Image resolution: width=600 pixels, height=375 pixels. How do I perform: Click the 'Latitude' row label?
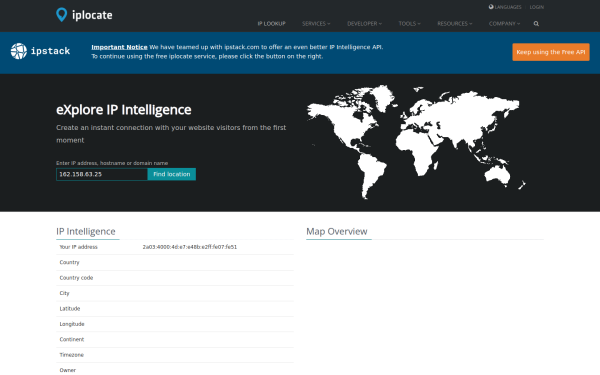pyautogui.click(x=70, y=308)
